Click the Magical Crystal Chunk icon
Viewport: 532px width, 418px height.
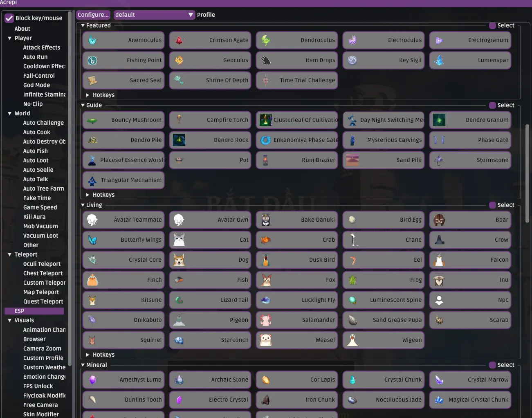439,400
